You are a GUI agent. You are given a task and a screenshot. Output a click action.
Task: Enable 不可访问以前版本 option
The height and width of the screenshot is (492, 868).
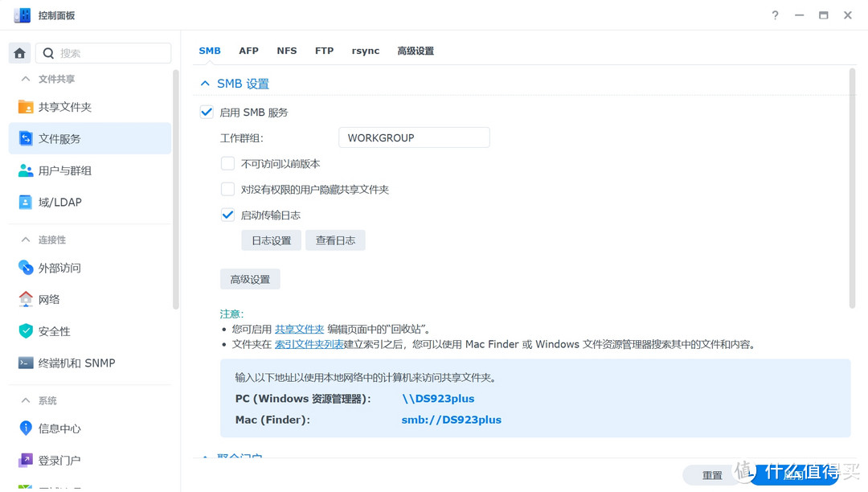coord(227,163)
